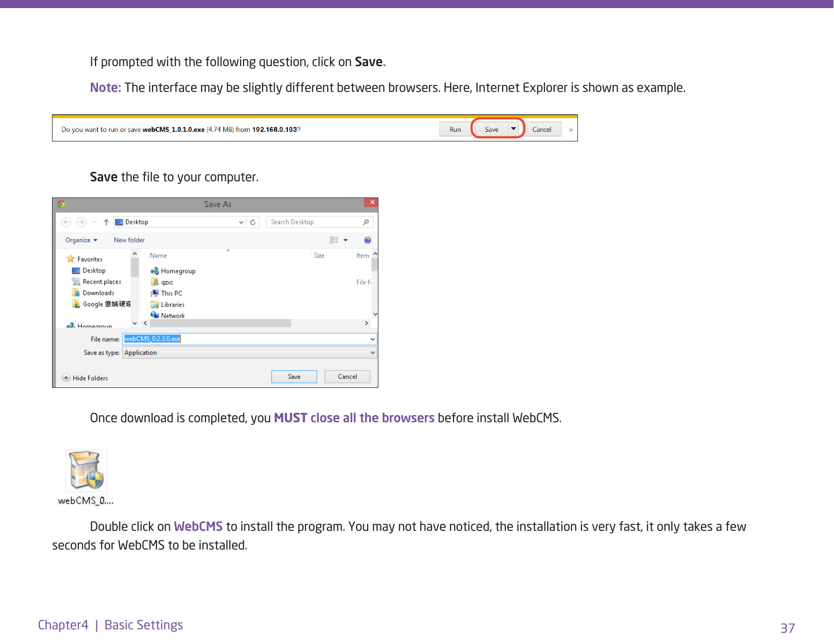Click the This PC computer icon
The height and width of the screenshot is (644, 834).
point(155,293)
